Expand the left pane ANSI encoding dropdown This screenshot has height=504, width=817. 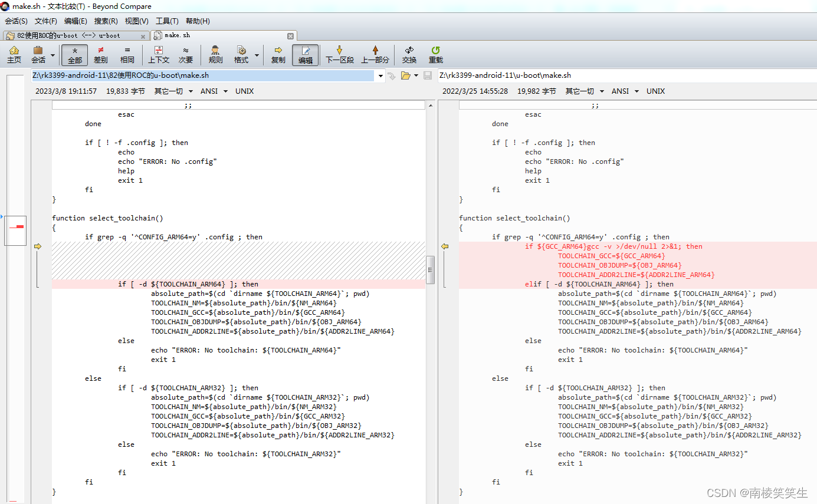(226, 91)
